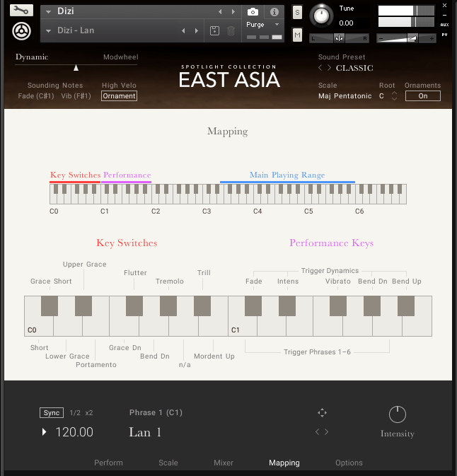The width and height of the screenshot is (457, 476).
Task: Select x2 double-time speed
Action: tap(89, 413)
